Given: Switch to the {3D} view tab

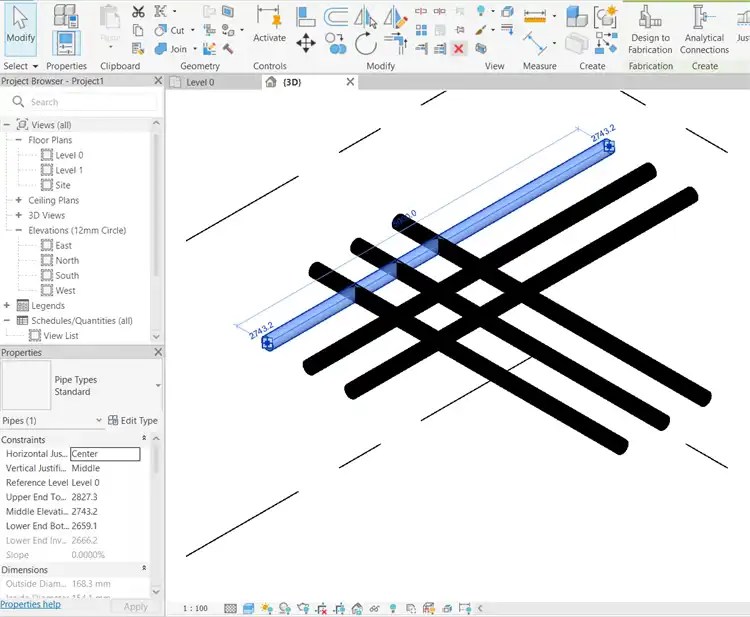Looking at the screenshot, I should 292,82.
